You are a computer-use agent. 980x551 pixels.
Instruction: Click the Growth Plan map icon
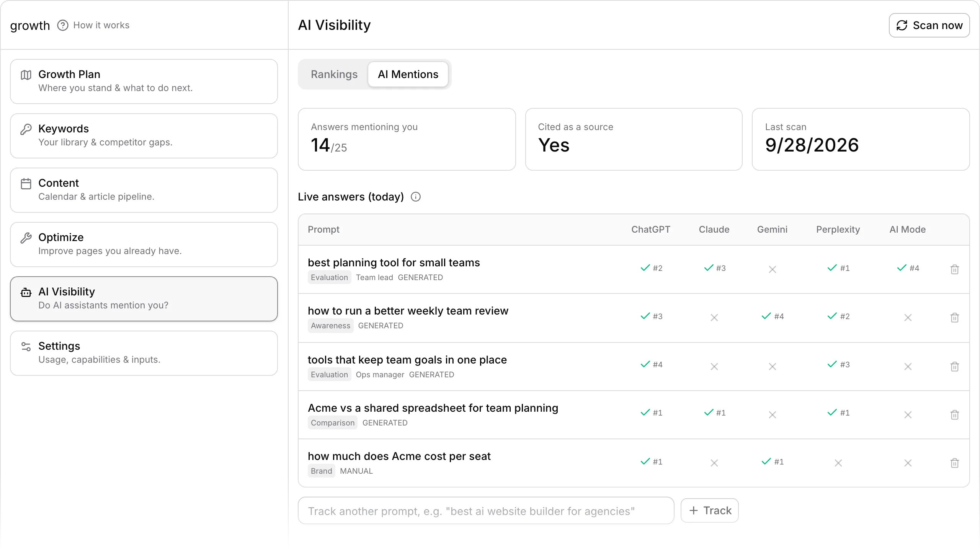26,75
